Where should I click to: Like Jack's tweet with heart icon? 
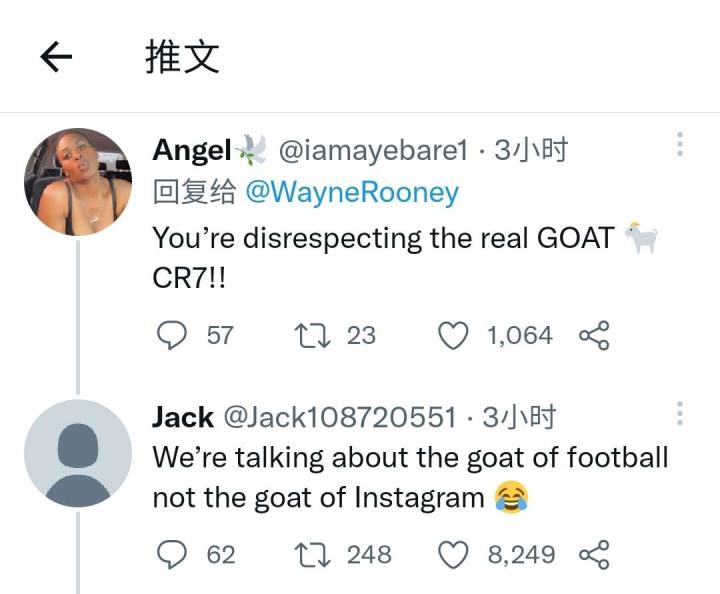(455, 553)
